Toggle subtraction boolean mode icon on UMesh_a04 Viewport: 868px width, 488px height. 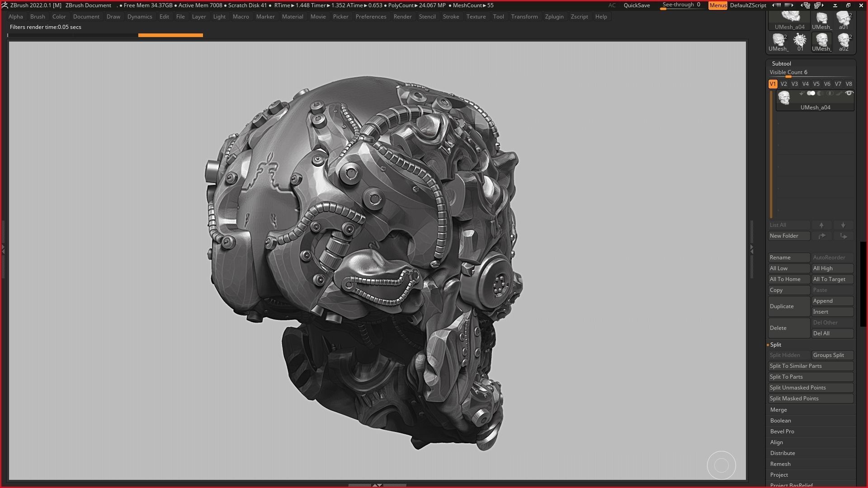[x=820, y=94]
